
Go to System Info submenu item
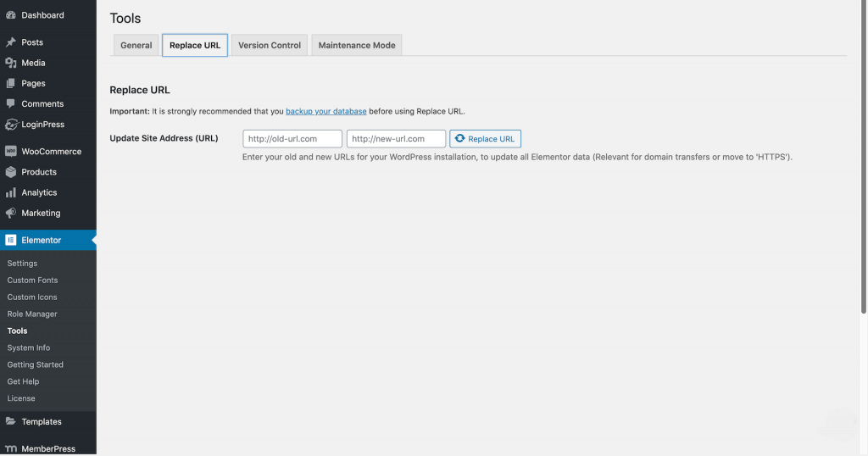pyautogui.click(x=29, y=348)
